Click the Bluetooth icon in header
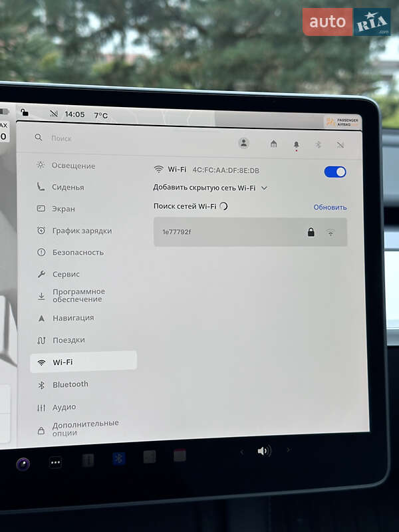 point(318,145)
